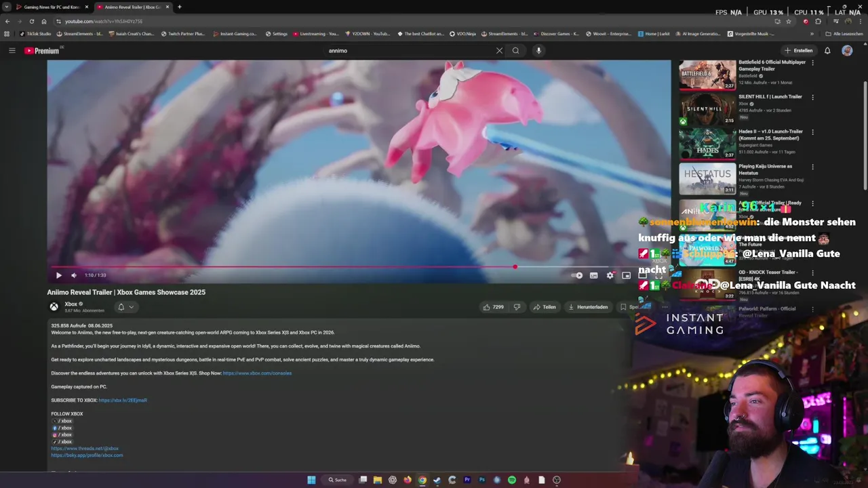The image size is (868, 488).
Task: Open Spotify from the taskbar
Action: coord(512,480)
